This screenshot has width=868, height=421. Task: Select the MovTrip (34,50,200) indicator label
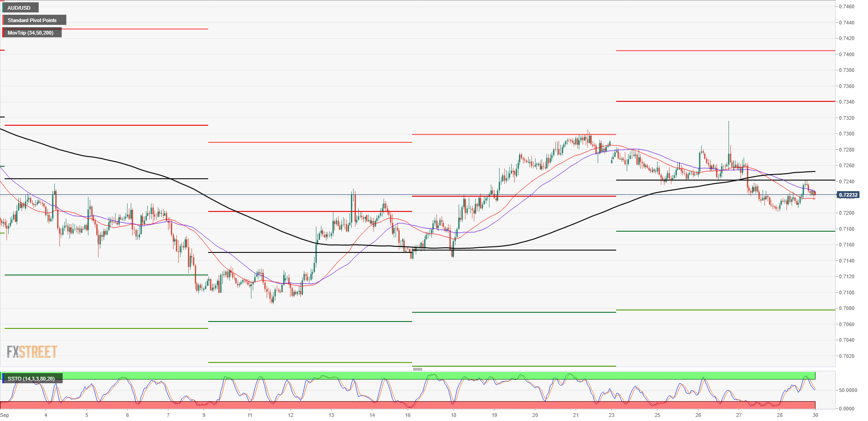coord(30,33)
